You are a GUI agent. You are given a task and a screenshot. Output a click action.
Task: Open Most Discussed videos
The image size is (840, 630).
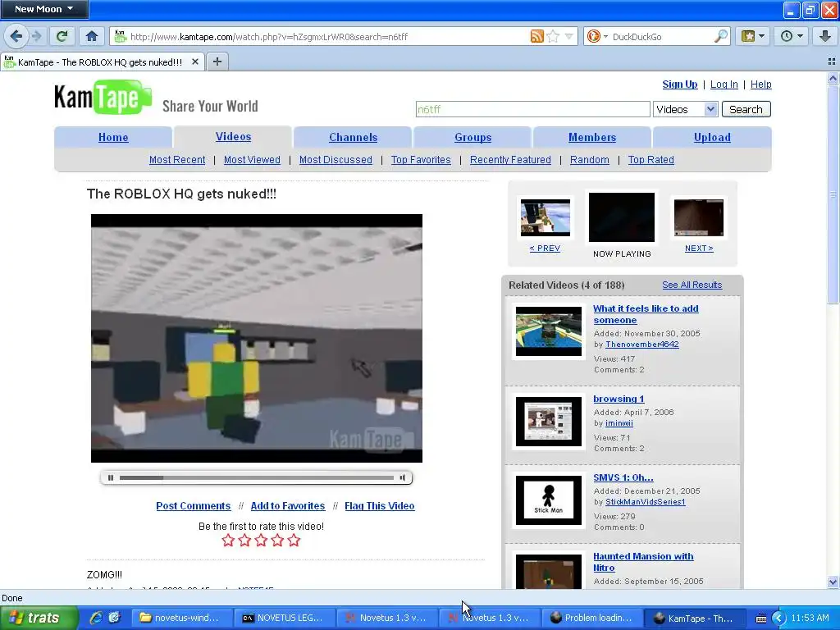click(x=336, y=160)
